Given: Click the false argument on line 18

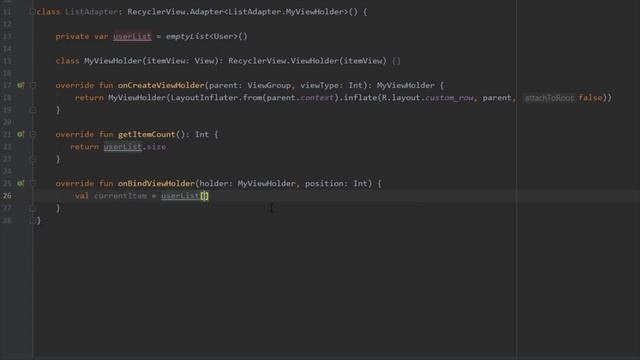Looking at the screenshot, I should pyautogui.click(x=590, y=98).
